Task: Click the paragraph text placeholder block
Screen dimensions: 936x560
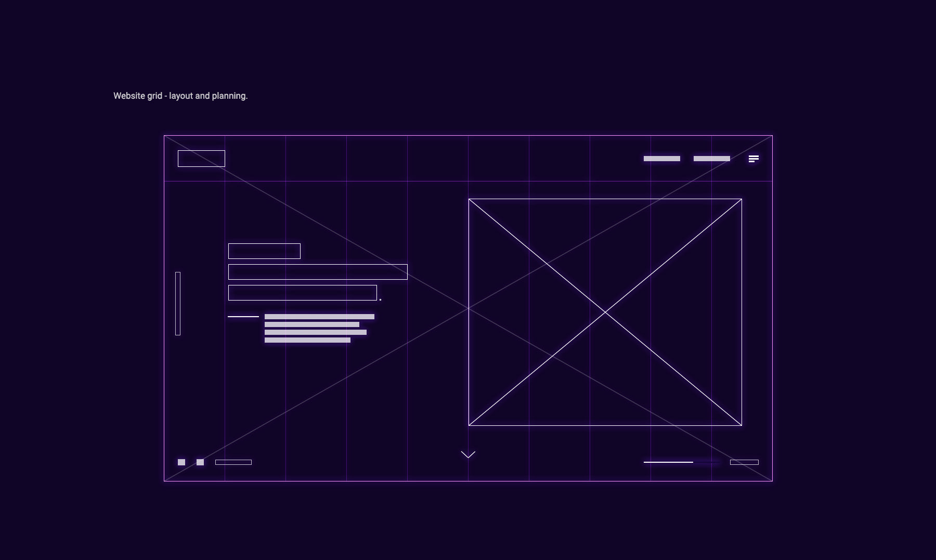Action: (x=319, y=328)
